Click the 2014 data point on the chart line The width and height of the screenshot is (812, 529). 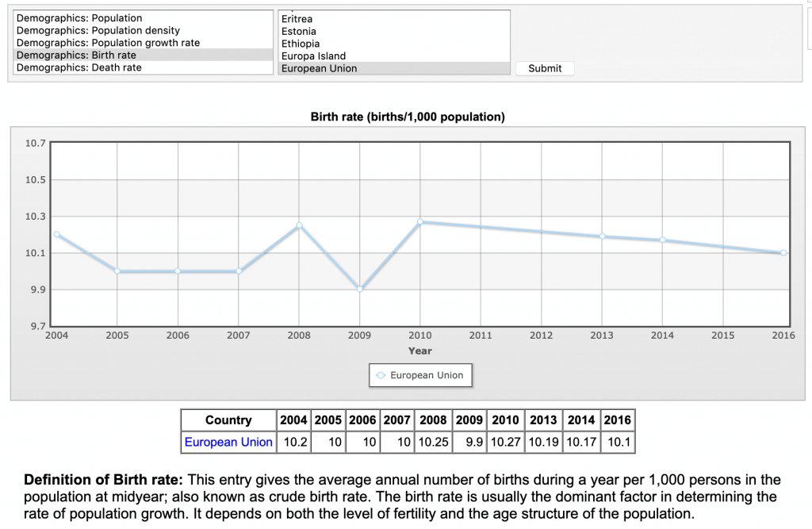[x=662, y=240]
